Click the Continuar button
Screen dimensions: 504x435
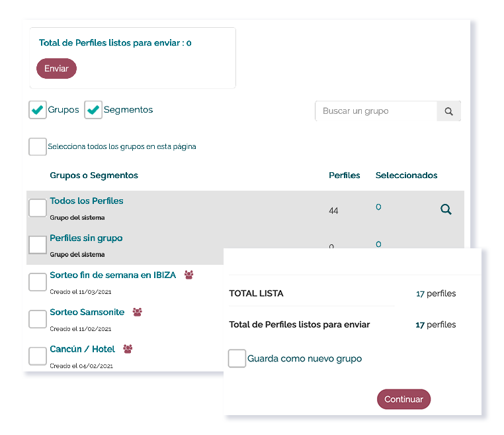pyautogui.click(x=403, y=399)
